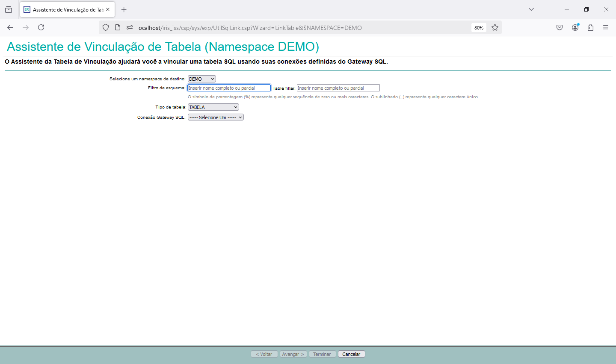Screen dimensions: 616x364
Task: Focus the Filtro de esquema input field
Action: [229, 88]
